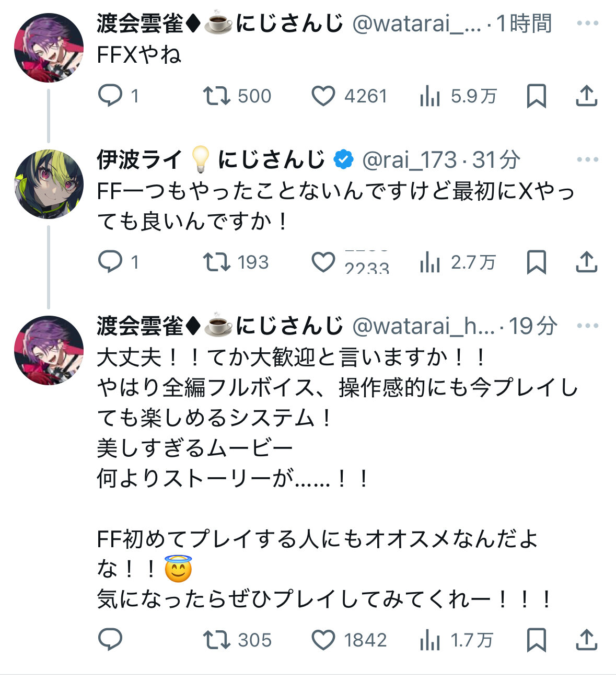
Task: Reply to the last 渡会雲雀 tweet
Action: pyautogui.click(x=110, y=640)
